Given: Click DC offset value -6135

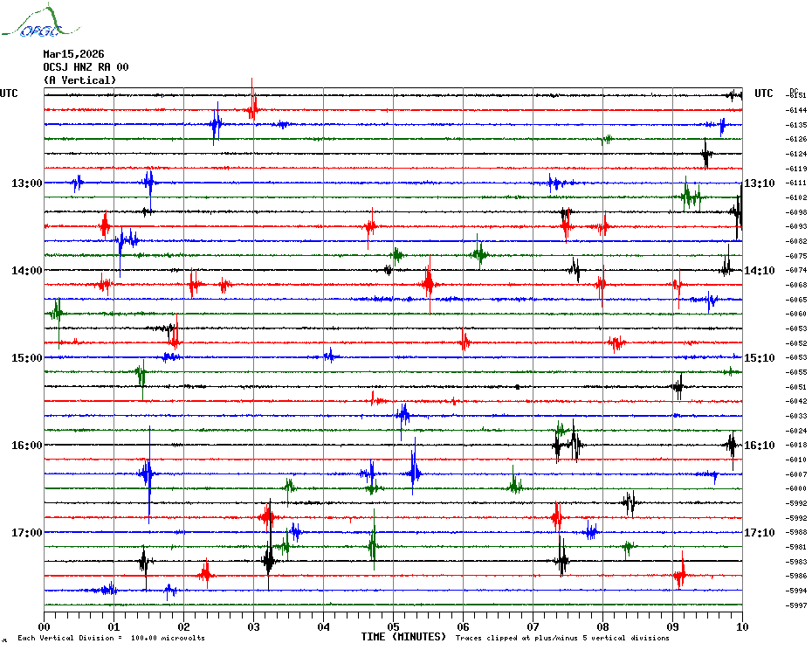Looking at the screenshot, I should coord(796,125).
